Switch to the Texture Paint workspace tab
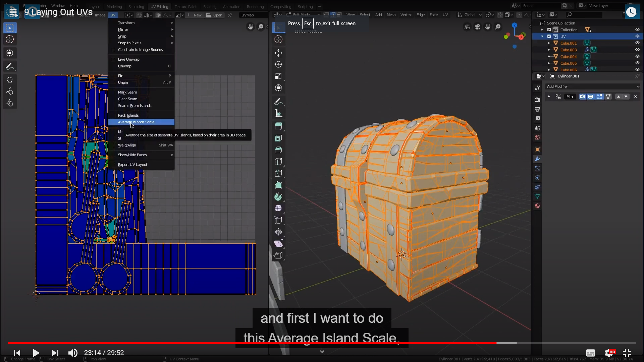The height and width of the screenshot is (362, 644). click(185, 7)
